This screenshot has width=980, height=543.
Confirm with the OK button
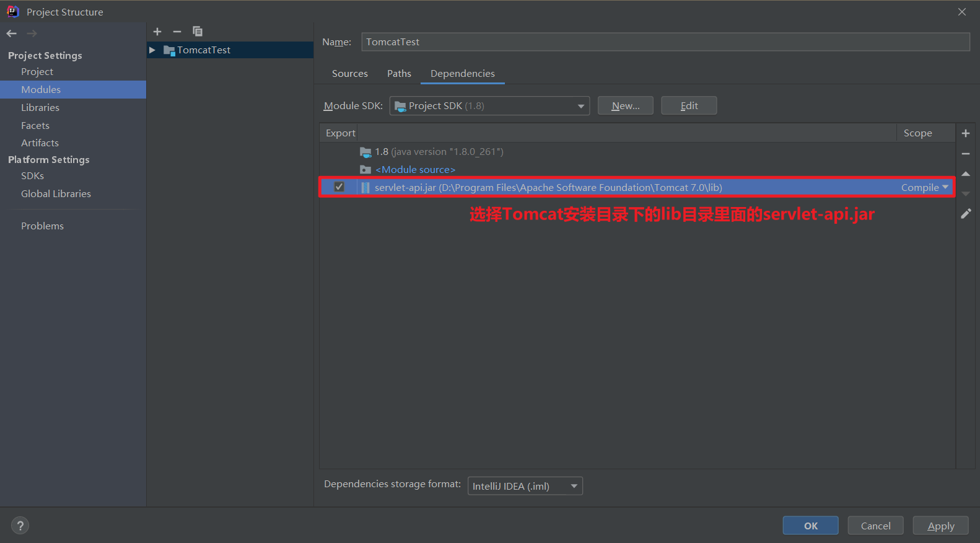[x=811, y=526]
